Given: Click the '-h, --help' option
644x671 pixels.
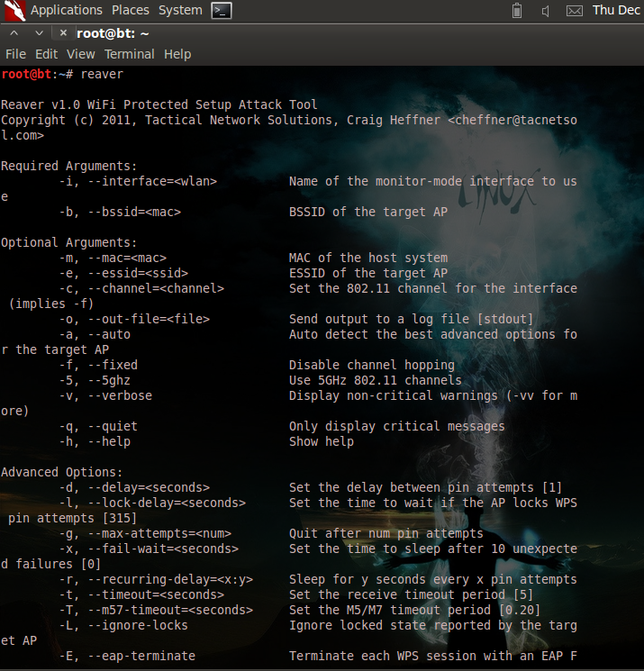Looking at the screenshot, I should click(x=95, y=441).
